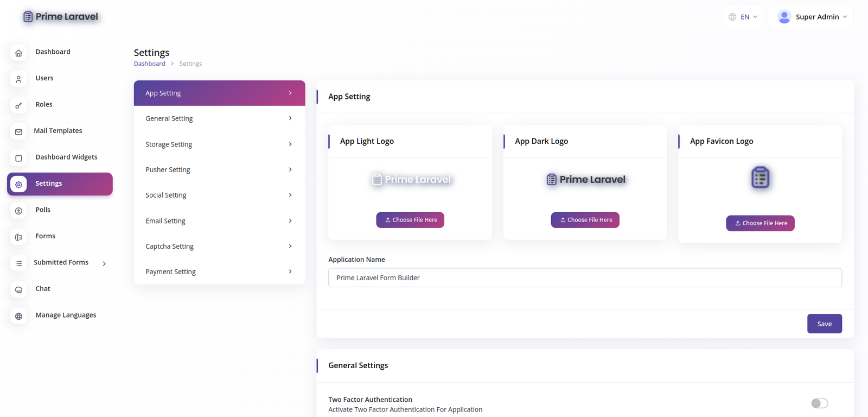Click the Forms icon in sidebar
The width and height of the screenshot is (868, 417).
click(x=18, y=237)
